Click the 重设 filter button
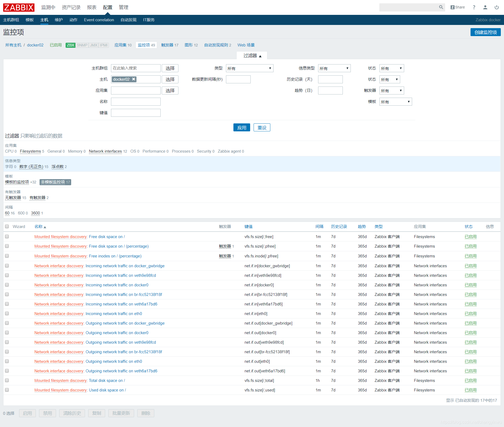The image size is (504, 427). pyautogui.click(x=262, y=127)
